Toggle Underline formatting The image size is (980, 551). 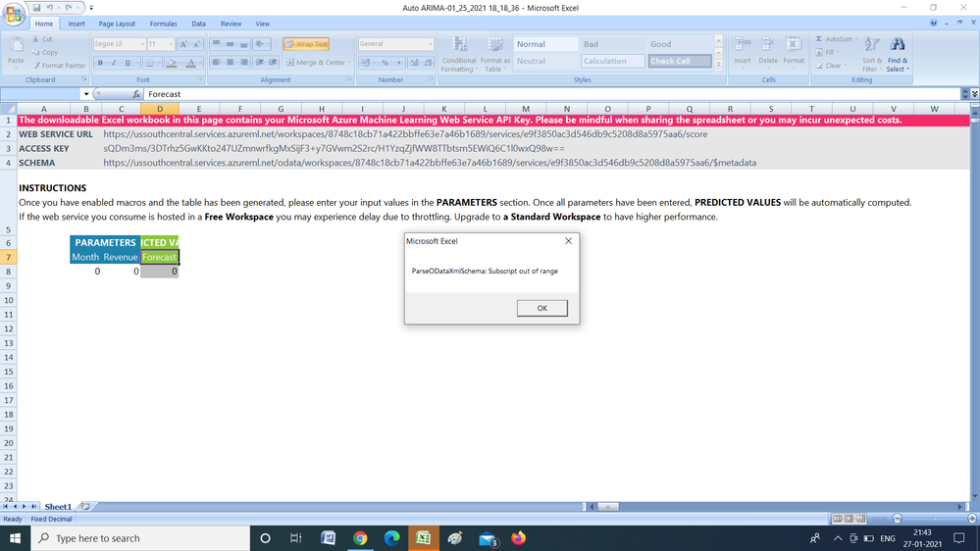(x=128, y=63)
